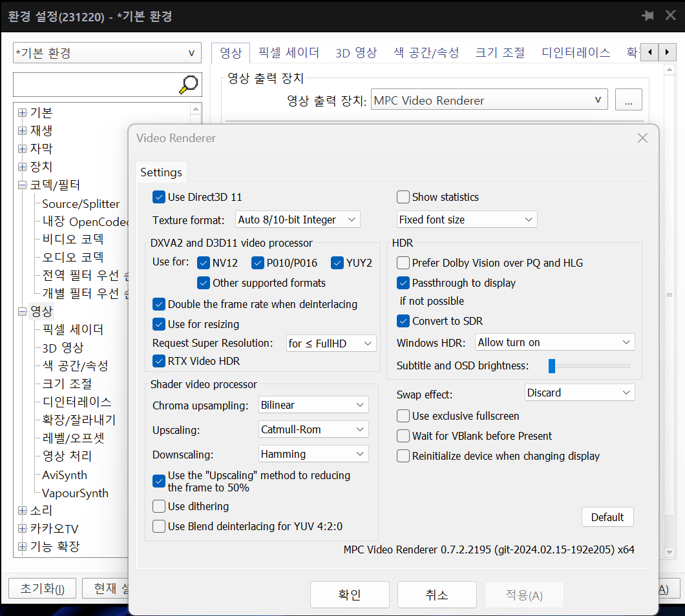Expand the 재생 tree node
685x616 pixels.
pos(22,130)
